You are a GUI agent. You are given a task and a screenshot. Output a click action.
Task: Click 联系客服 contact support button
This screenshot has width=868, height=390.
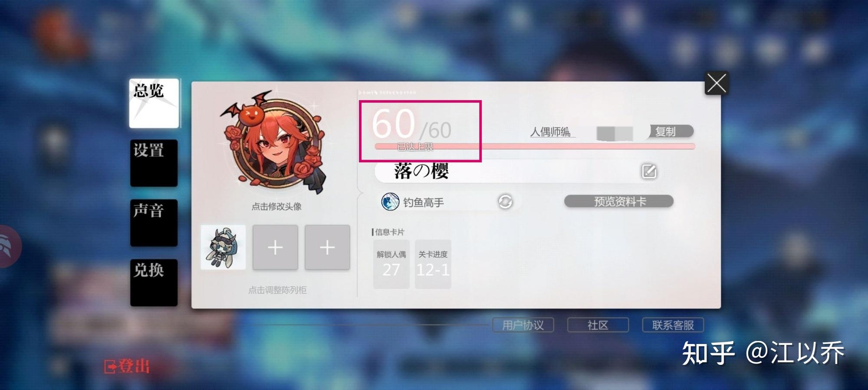tap(673, 325)
